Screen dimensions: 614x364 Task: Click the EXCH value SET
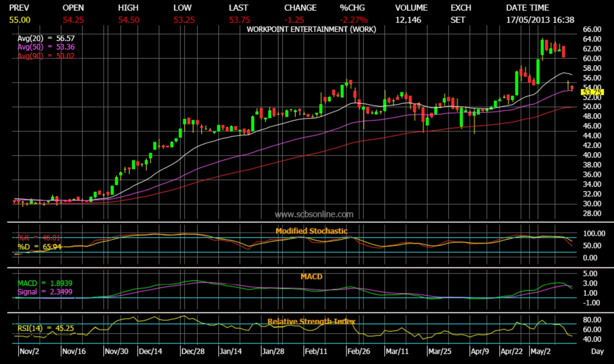(458, 20)
